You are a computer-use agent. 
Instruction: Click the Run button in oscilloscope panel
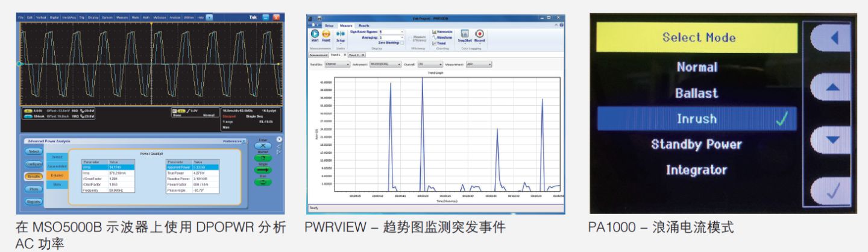pos(263,182)
